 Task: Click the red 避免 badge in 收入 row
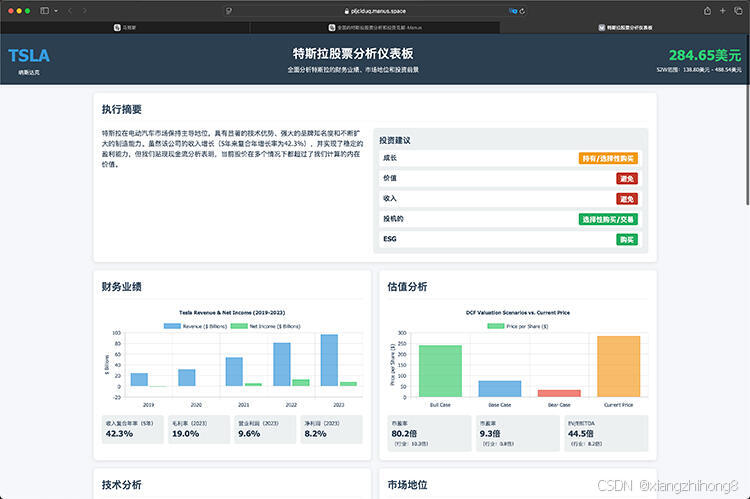(x=627, y=199)
